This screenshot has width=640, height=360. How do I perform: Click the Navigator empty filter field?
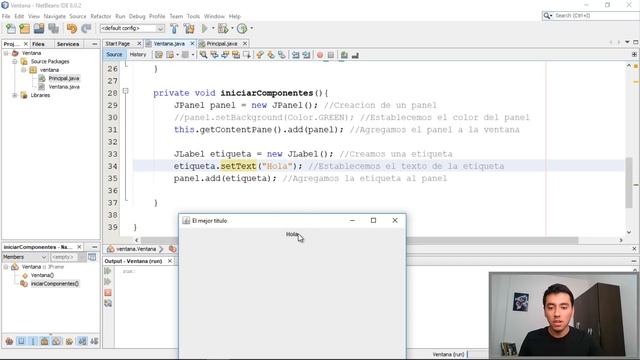[64, 257]
